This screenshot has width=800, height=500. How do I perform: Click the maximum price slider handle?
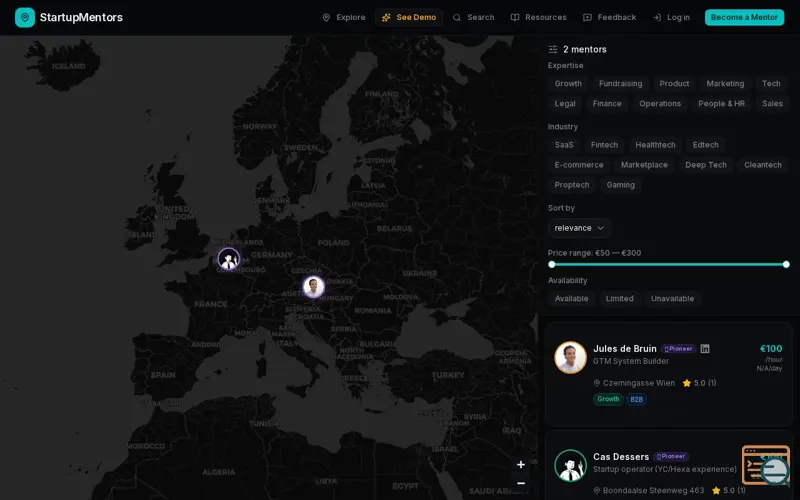(786, 264)
